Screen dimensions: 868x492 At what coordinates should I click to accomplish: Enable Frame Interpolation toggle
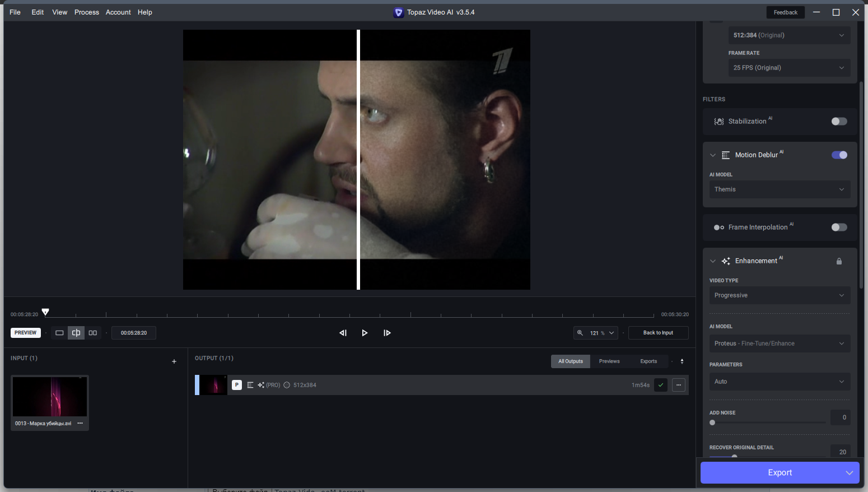pos(839,228)
